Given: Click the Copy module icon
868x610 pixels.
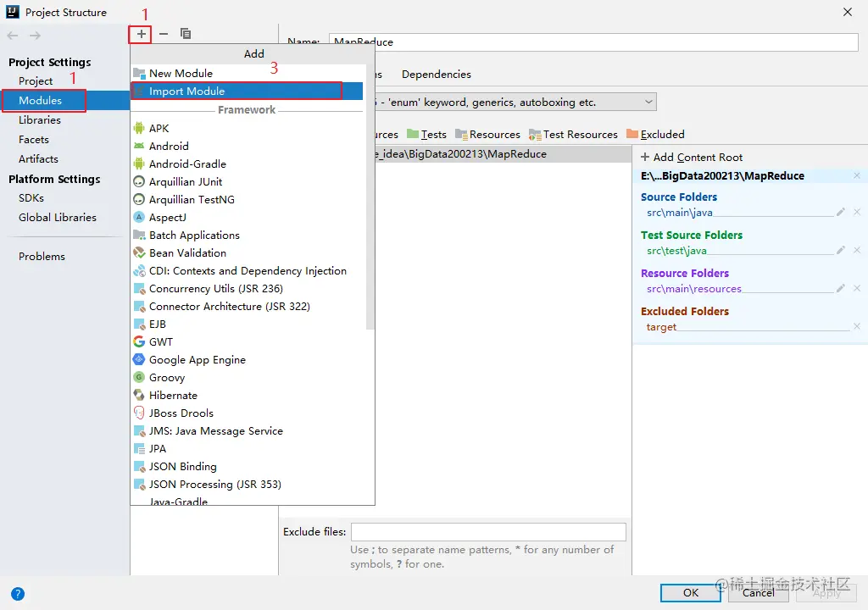Looking at the screenshot, I should point(186,35).
